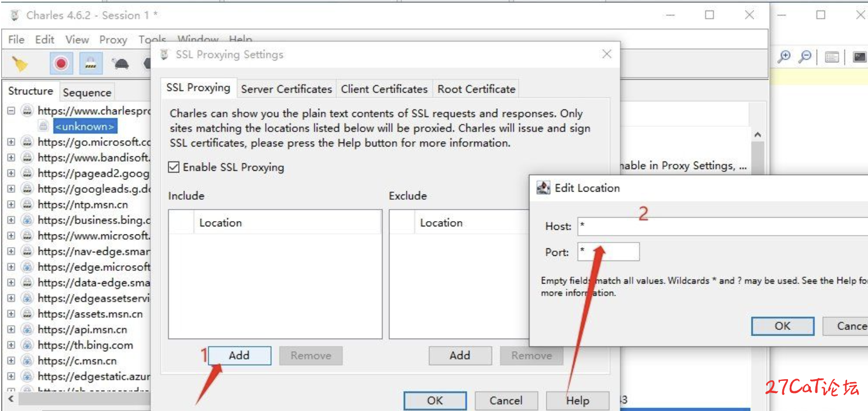
Task: Maximize the Charles main window
Action: [x=710, y=16]
